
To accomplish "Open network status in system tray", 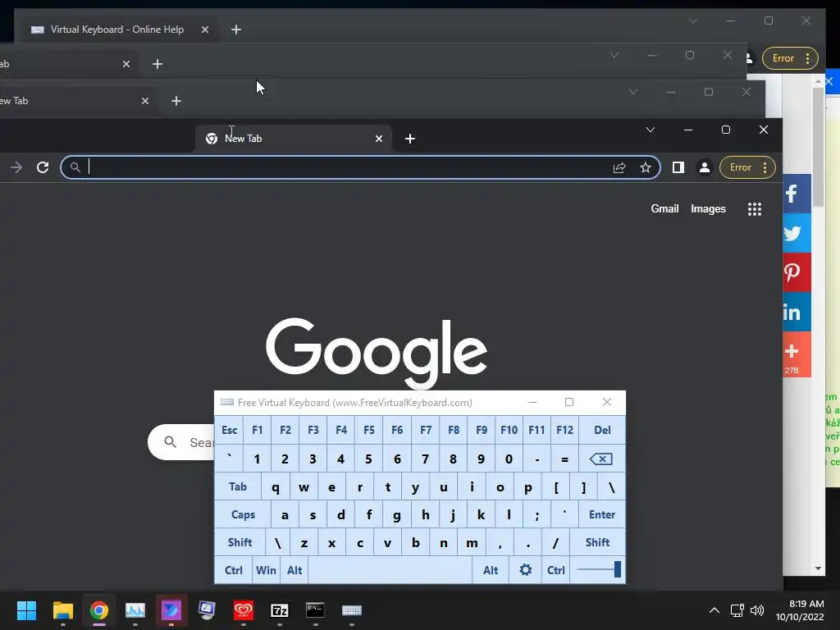I will [x=737, y=610].
